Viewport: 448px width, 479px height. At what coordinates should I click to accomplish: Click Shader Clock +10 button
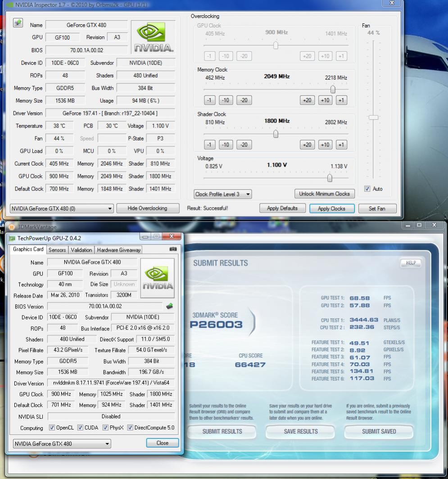[325, 145]
